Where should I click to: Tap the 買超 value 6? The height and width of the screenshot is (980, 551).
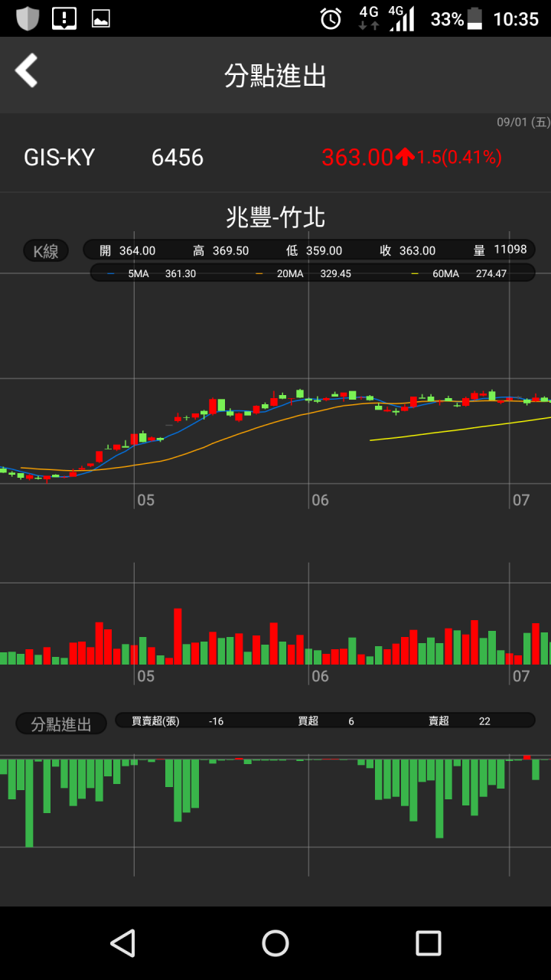pos(351,721)
